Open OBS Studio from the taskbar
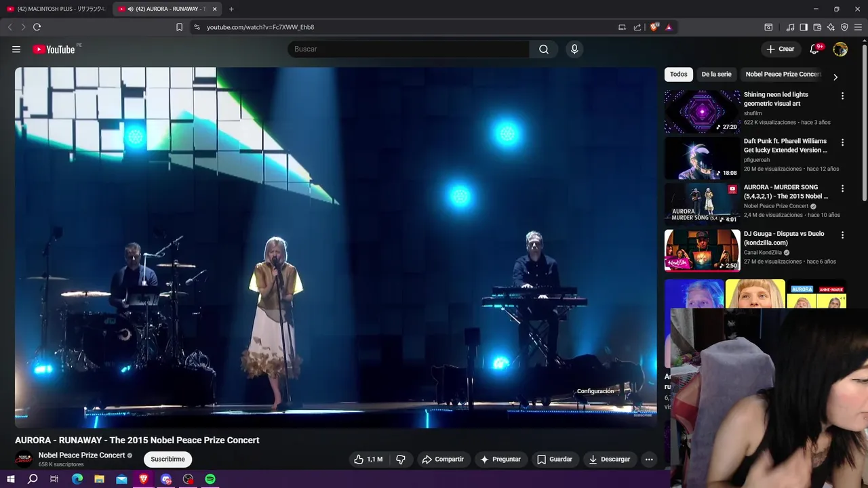This screenshot has width=868, height=488. click(188, 479)
